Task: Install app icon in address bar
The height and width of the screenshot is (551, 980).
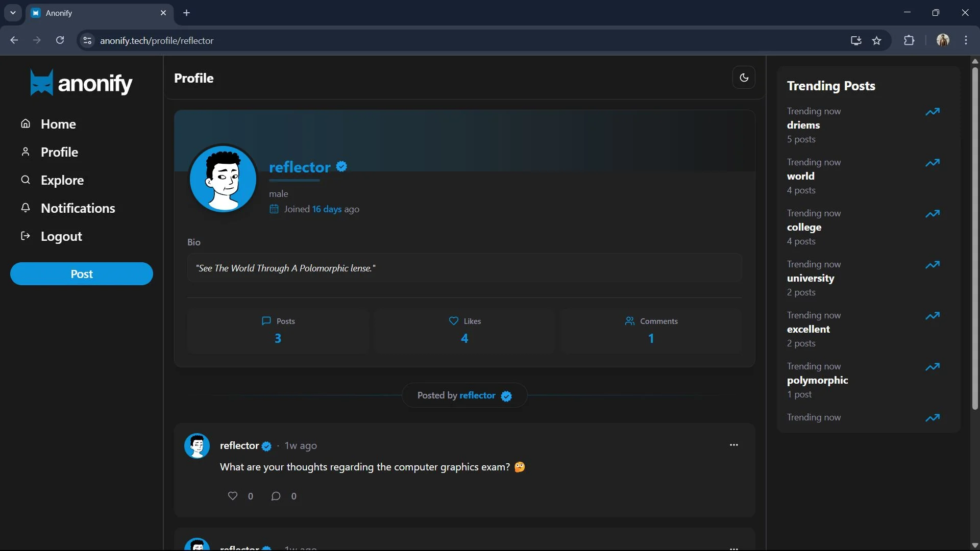Action: (x=856, y=40)
